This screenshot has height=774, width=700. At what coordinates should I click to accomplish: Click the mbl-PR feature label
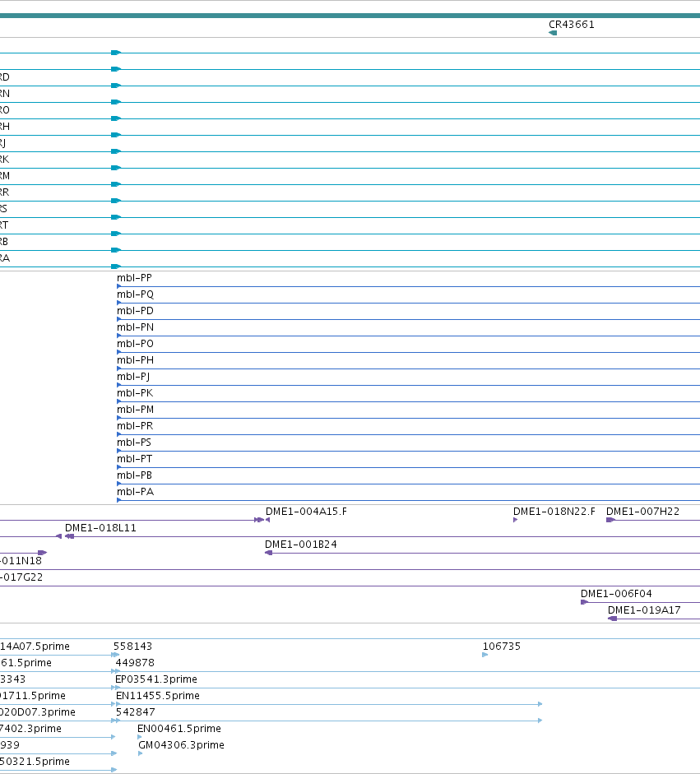pos(135,426)
